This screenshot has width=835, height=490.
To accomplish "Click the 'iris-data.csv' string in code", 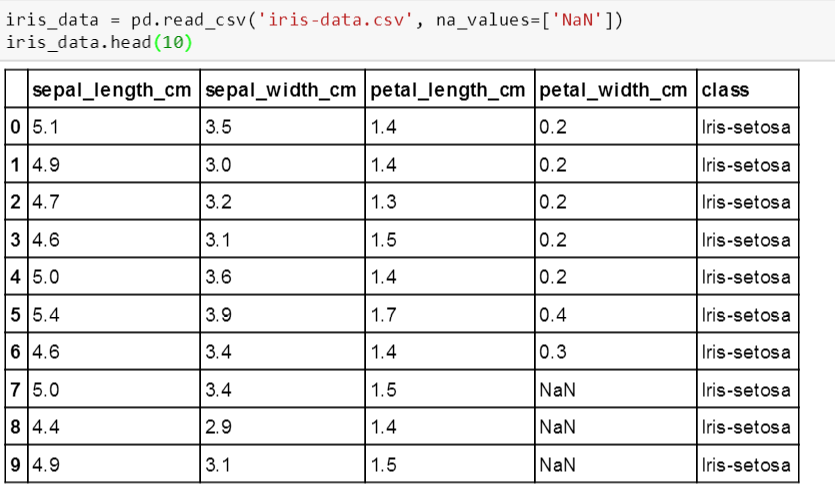I will coord(335,20).
